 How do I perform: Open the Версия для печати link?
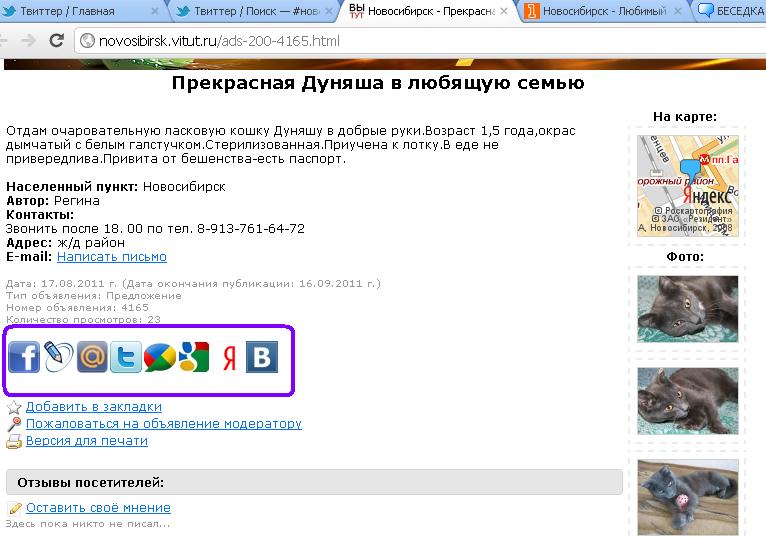(87, 441)
